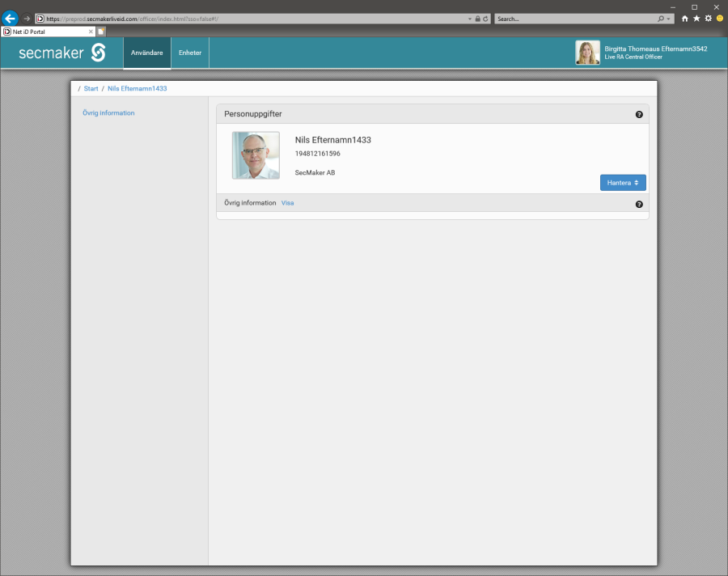Click the personal number 194812161596
Viewport: 728px width, 576px height.
pyautogui.click(x=318, y=154)
